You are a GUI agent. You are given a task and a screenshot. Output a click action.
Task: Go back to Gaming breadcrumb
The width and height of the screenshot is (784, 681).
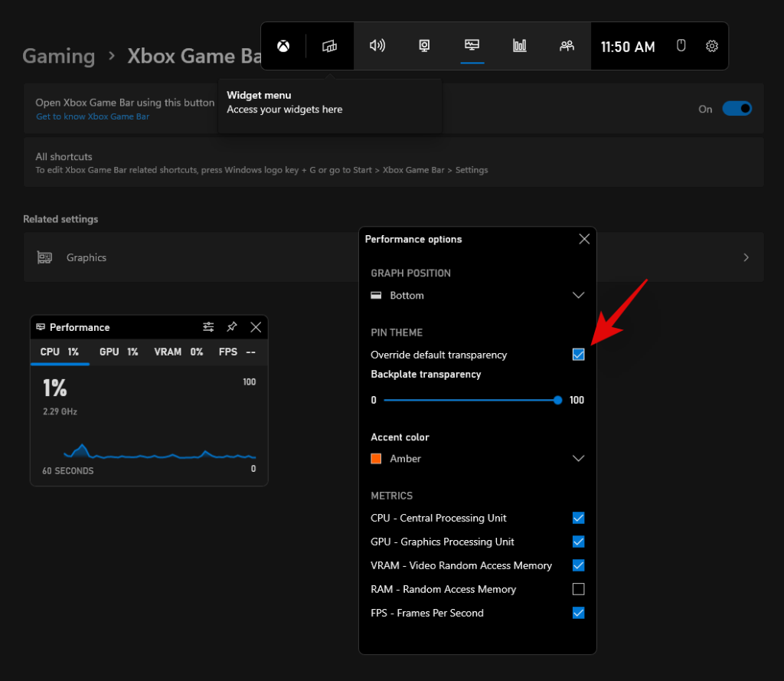point(58,56)
